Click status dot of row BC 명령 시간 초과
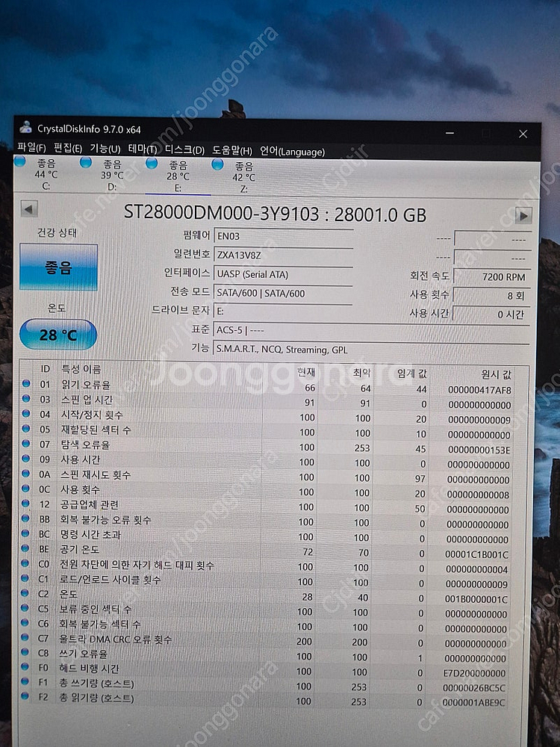 click(25, 533)
